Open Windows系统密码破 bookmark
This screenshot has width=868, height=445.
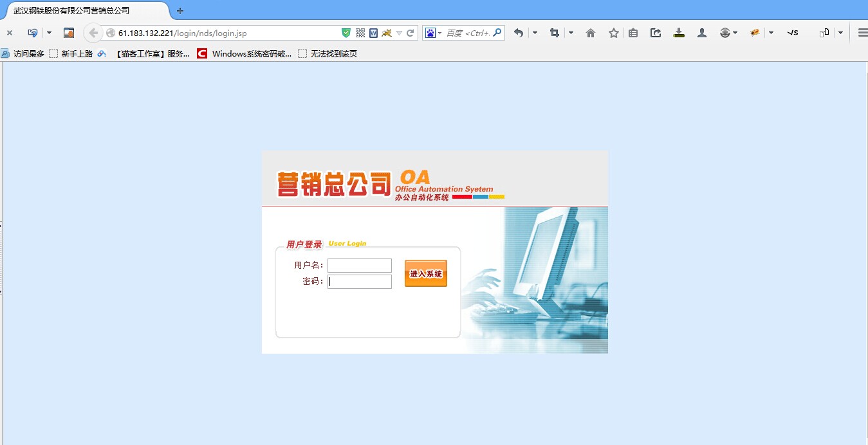[245, 54]
